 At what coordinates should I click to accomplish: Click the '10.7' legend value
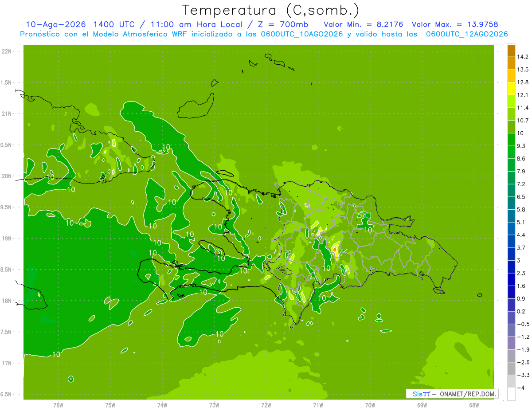pyautogui.click(x=523, y=121)
